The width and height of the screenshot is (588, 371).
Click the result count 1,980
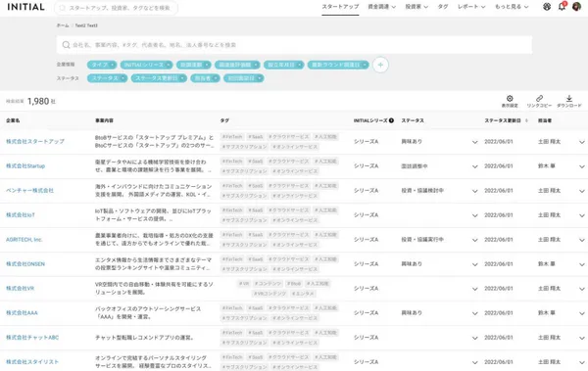[38, 101]
